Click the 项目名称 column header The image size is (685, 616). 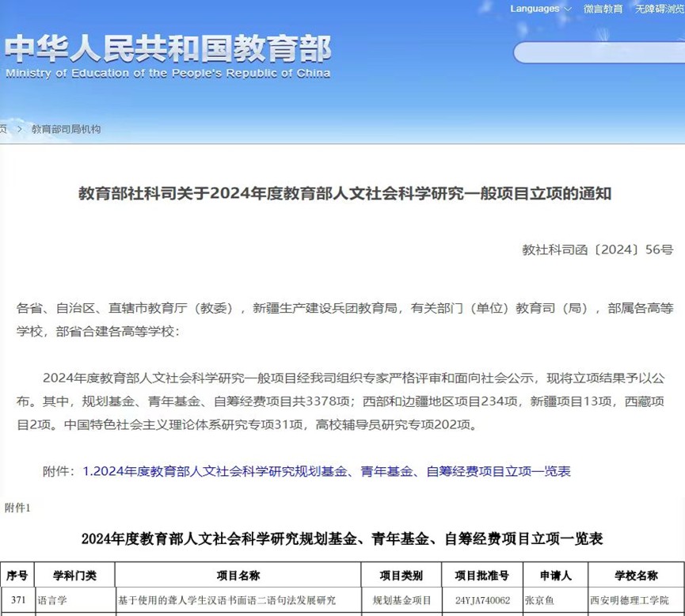pos(238,575)
